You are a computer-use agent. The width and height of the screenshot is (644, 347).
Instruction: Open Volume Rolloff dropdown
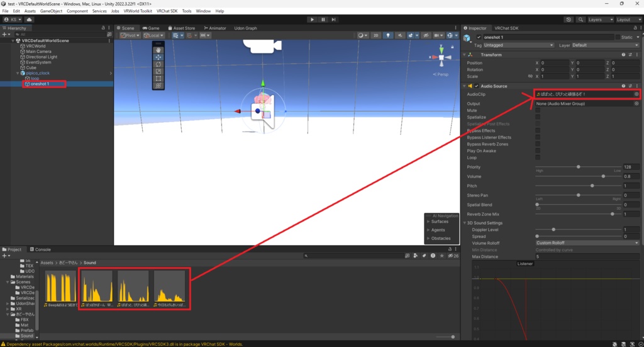point(587,243)
